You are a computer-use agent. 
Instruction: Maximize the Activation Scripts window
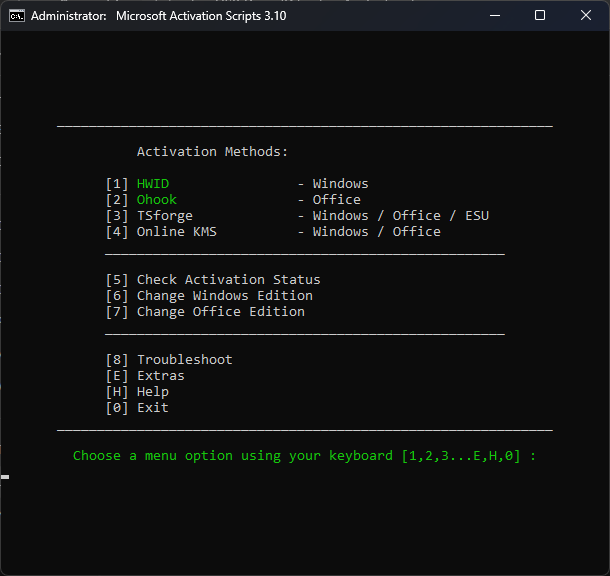[540, 16]
